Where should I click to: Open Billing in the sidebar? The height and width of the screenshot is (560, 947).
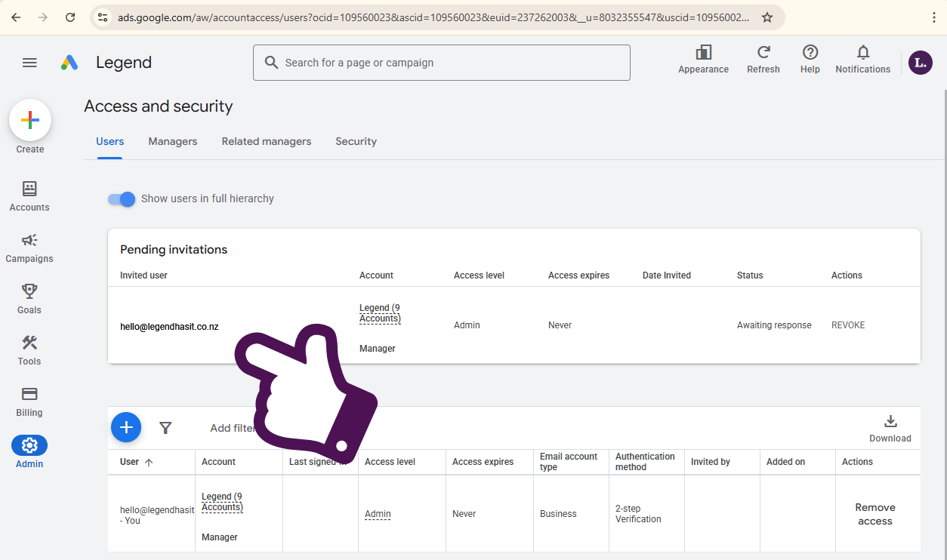29,402
